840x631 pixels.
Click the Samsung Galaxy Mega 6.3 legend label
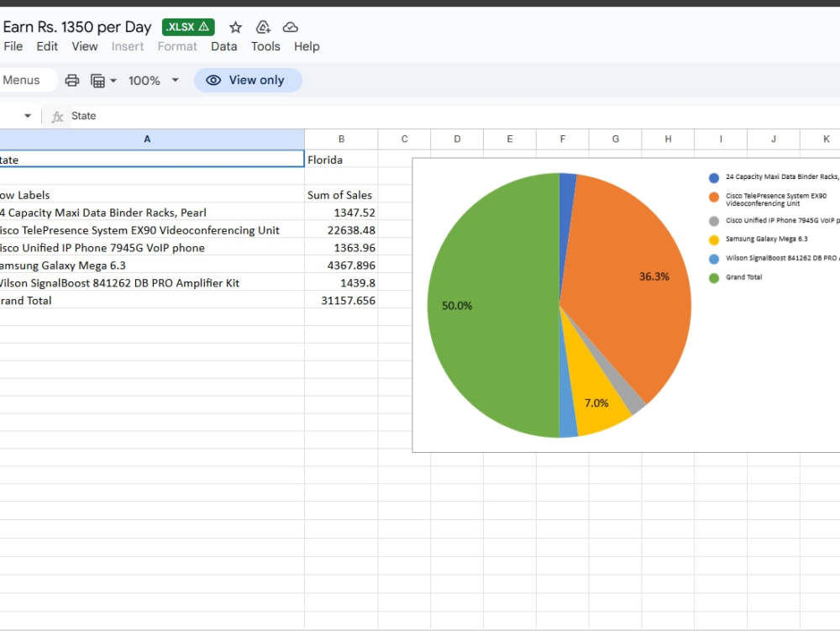click(767, 239)
